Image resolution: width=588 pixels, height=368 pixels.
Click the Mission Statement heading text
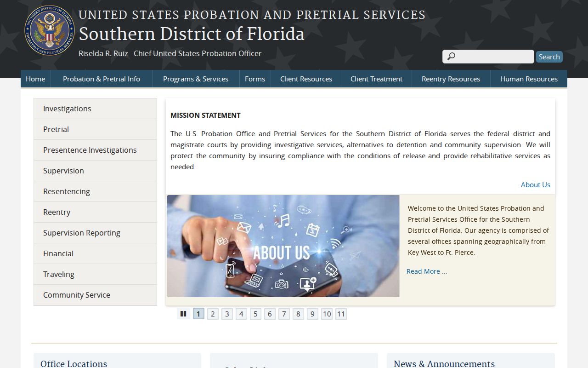[205, 115]
